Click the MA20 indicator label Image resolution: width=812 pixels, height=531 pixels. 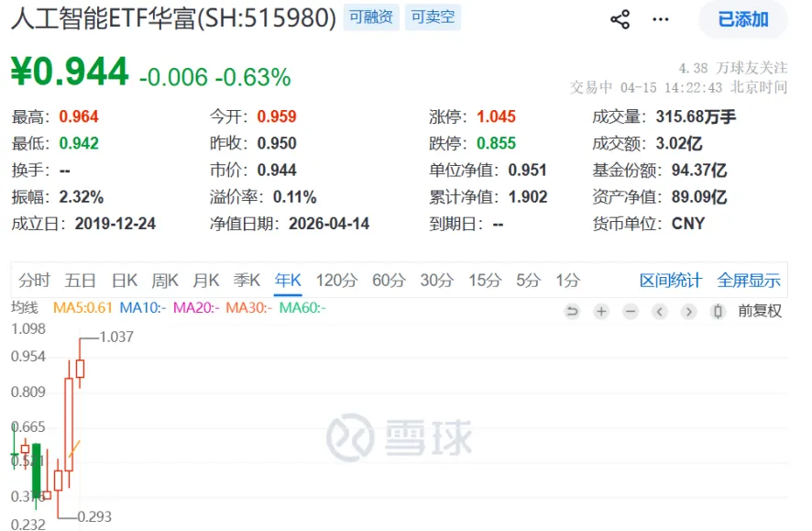196,308
